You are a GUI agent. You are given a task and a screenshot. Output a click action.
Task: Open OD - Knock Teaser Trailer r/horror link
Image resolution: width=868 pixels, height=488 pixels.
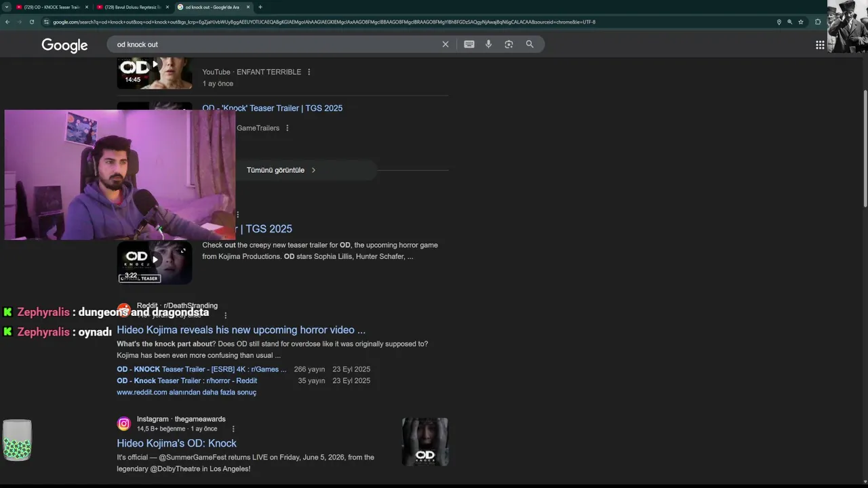[x=186, y=381]
